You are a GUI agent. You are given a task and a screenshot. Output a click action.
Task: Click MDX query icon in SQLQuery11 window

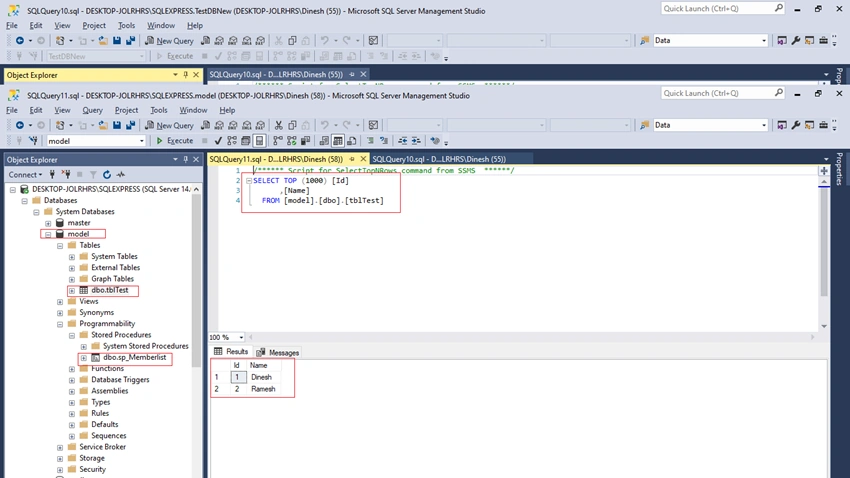(219, 125)
